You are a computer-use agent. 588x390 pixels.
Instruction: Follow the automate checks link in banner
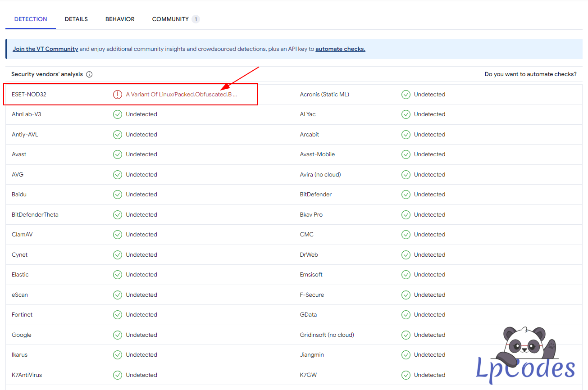point(340,49)
